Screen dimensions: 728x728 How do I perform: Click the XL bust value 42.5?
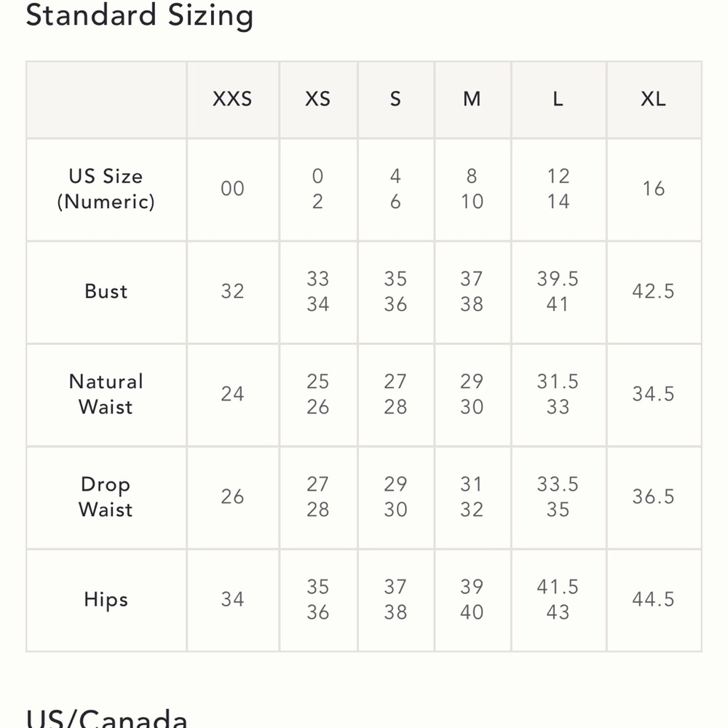pyautogui.click(x=653, y=292)
